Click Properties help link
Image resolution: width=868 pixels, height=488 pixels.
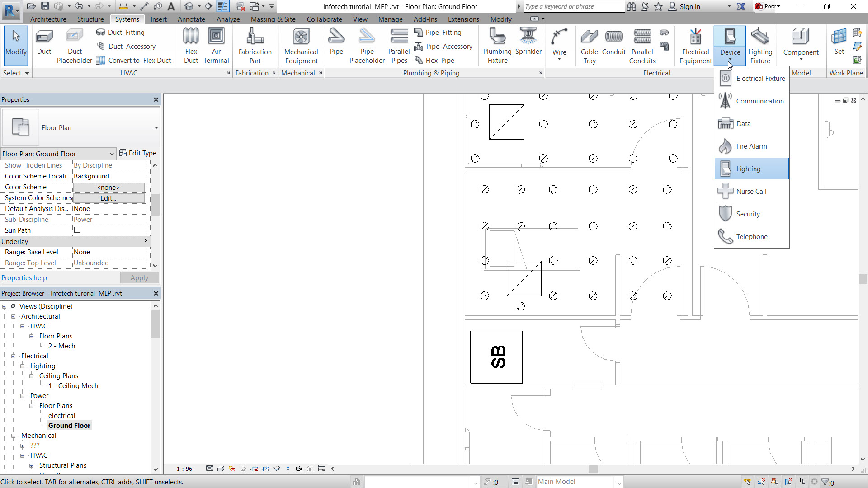pos(24,278)
